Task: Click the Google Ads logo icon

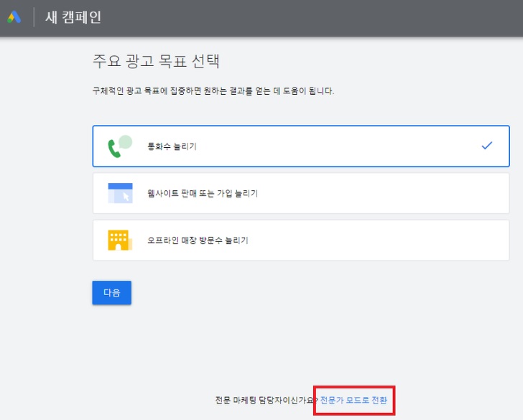Action: 14,17
